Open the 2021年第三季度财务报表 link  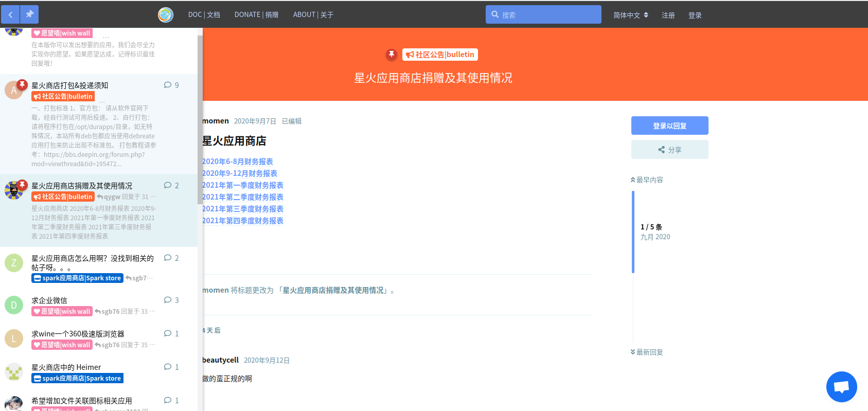pyautogui.click(x=243, y=209)
